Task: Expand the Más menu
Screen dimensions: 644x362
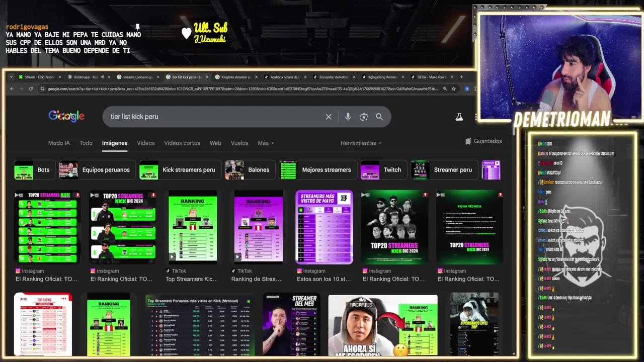Action: pyautogui.click(x=266, y=143)
